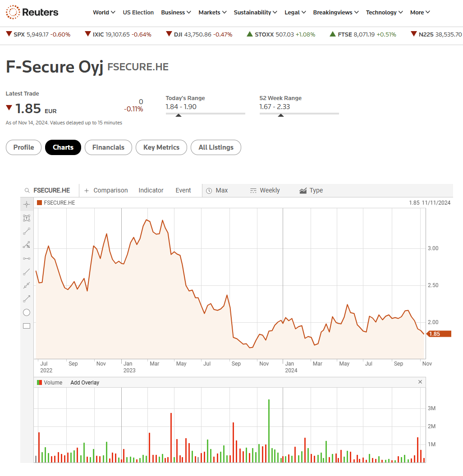Select the line segment drawing tool
Screen dimensions: 463x476
(27, 231)
